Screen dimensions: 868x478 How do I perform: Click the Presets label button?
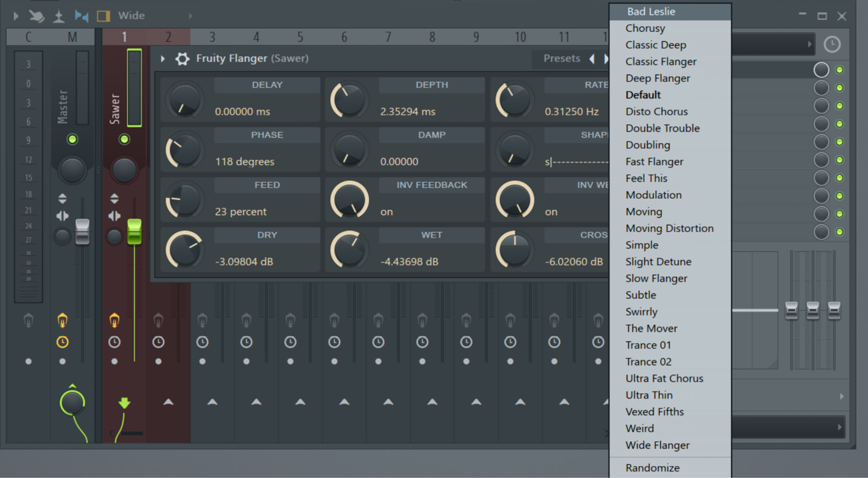click(561, 58)
